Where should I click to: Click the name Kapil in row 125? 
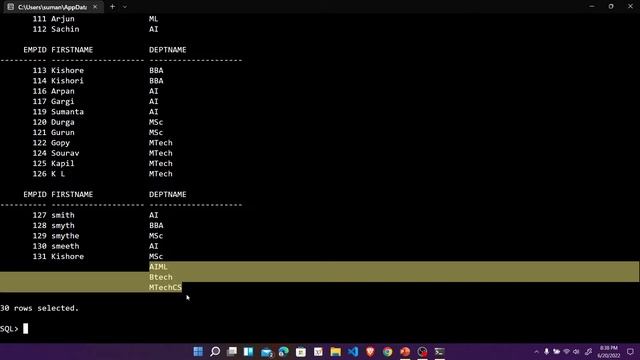point(63,163)
